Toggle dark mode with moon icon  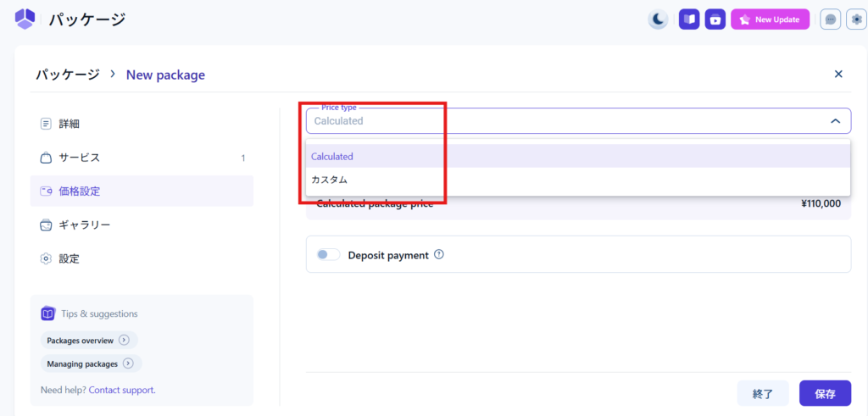(x=658, y=19)
